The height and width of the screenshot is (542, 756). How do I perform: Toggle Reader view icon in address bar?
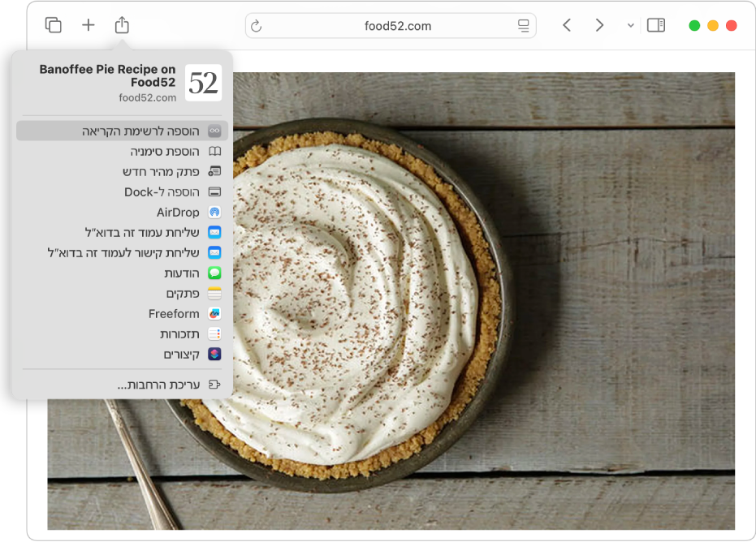[x=524, y=25]
